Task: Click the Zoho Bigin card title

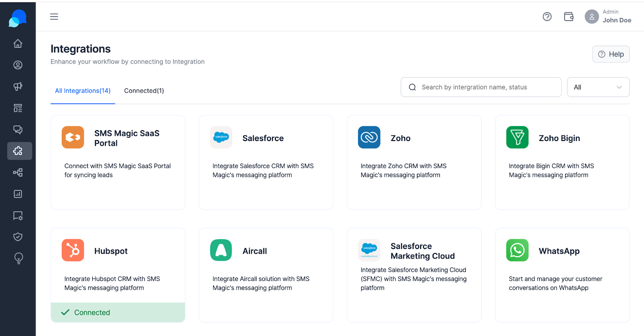Action: click(x=559, y=138)
